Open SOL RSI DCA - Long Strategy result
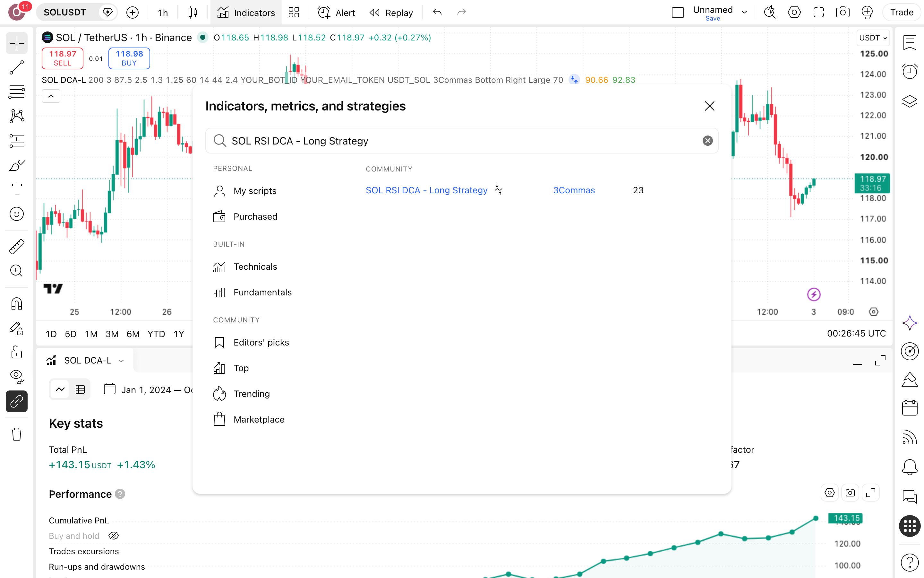Screen dimensions: 924x578 (x=426, y=190)
